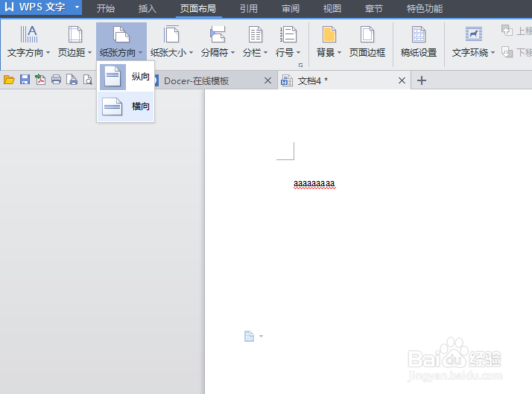Screen dimensions: 532x394
Task: Switch to the 页面布局 ribbon tab
Action: [x=198, y=8]
